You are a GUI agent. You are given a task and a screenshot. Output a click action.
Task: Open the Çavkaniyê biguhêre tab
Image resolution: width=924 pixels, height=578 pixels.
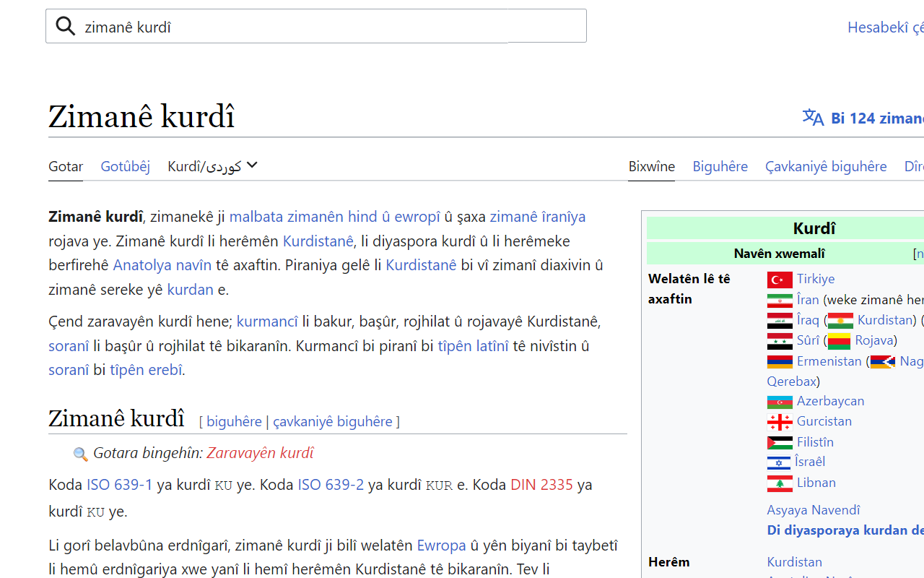[826, 166]
